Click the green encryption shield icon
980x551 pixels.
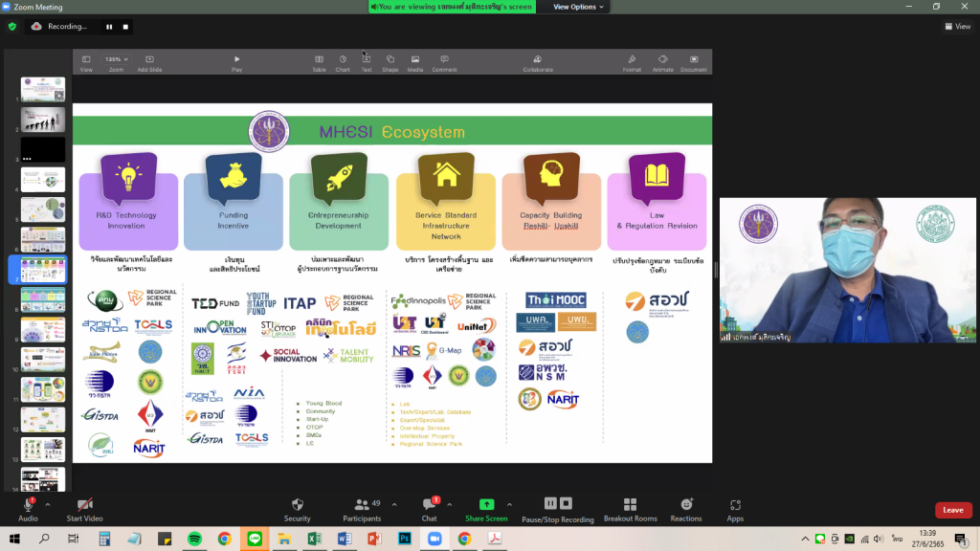[12, 27]
